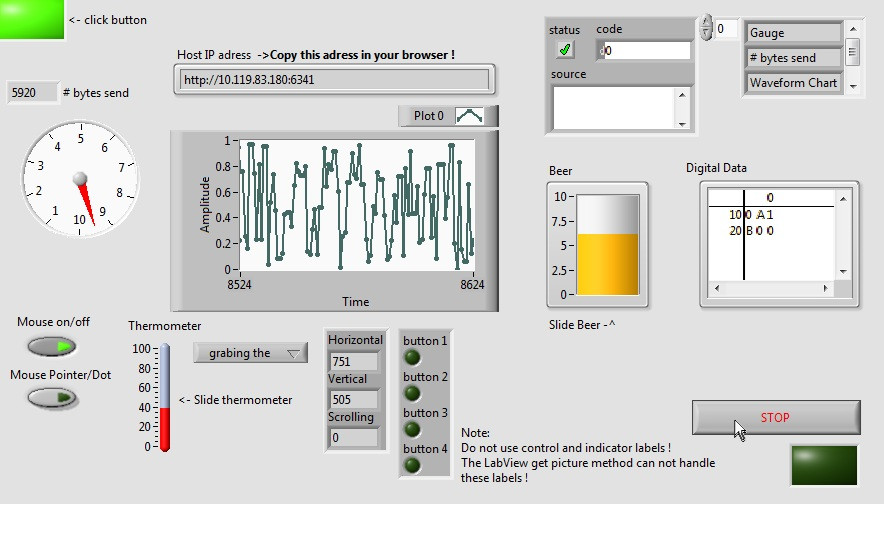Click the array index stepper arrows
The image size is (884, 547).
coord(705,27)
